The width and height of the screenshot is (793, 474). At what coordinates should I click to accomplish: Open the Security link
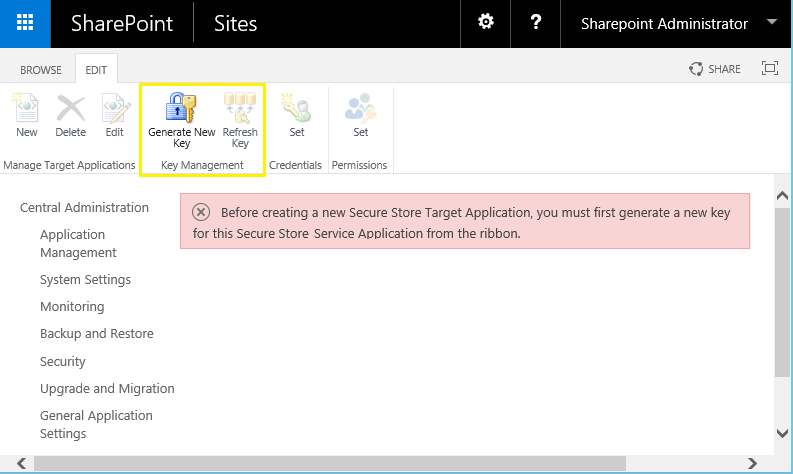pos(63,361)
